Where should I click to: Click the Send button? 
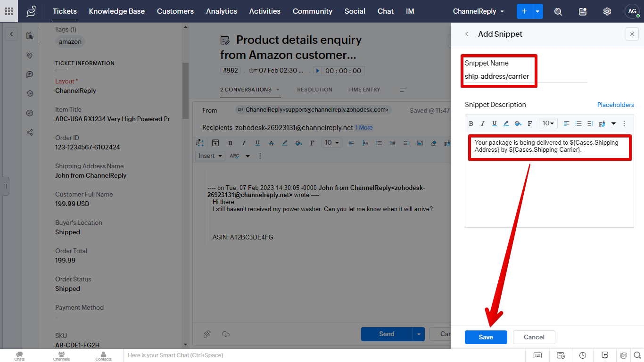pos(387,334)
